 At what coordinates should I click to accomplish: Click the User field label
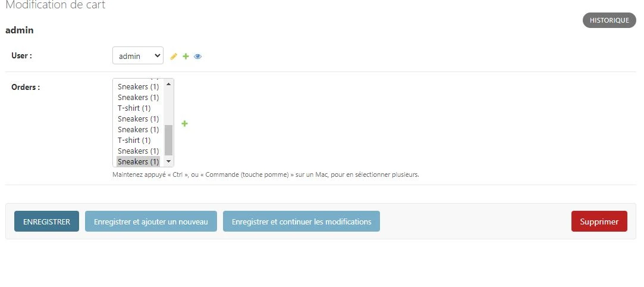coord(22,55)
